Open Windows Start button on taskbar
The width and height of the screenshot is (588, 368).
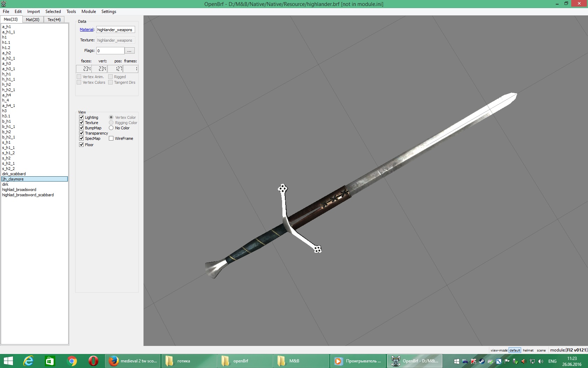8,361
